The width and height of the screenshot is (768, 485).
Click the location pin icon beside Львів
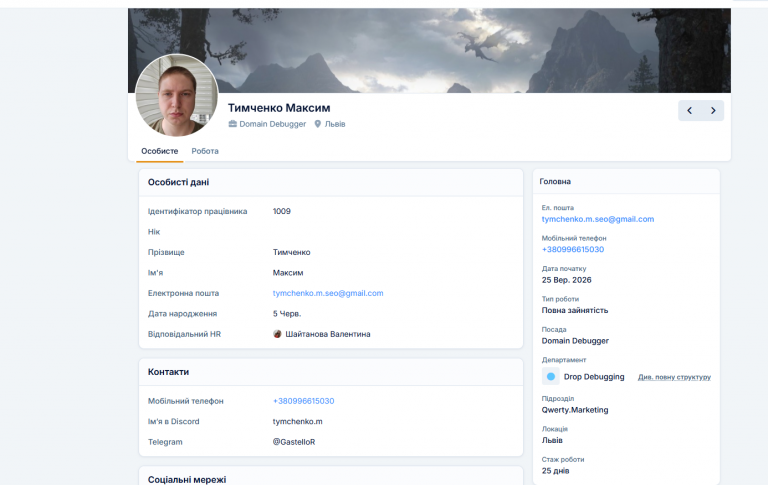coord(317,124)
